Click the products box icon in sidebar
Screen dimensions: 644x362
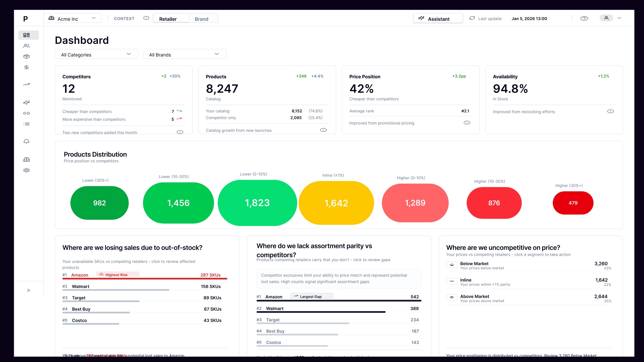26,57
